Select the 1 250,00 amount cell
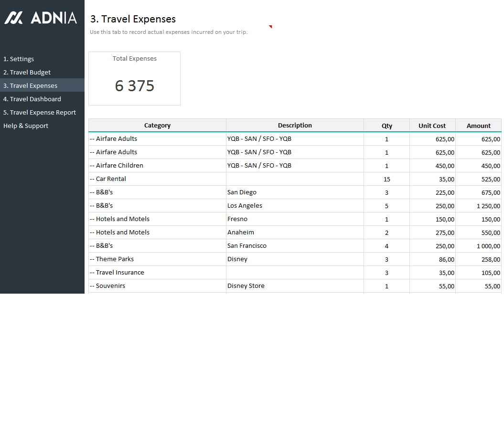 [478, 206]
